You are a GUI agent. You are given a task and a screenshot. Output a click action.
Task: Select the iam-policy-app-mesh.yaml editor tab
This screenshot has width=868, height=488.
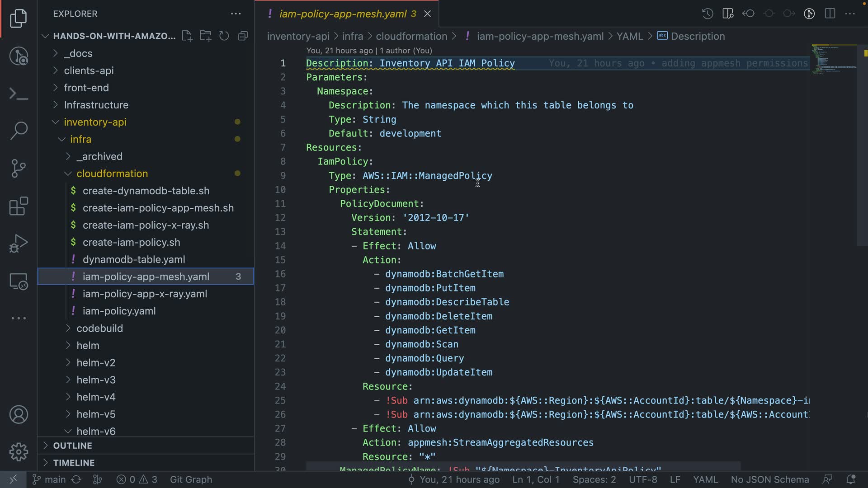pyautogui.click(x=343, y=14)
